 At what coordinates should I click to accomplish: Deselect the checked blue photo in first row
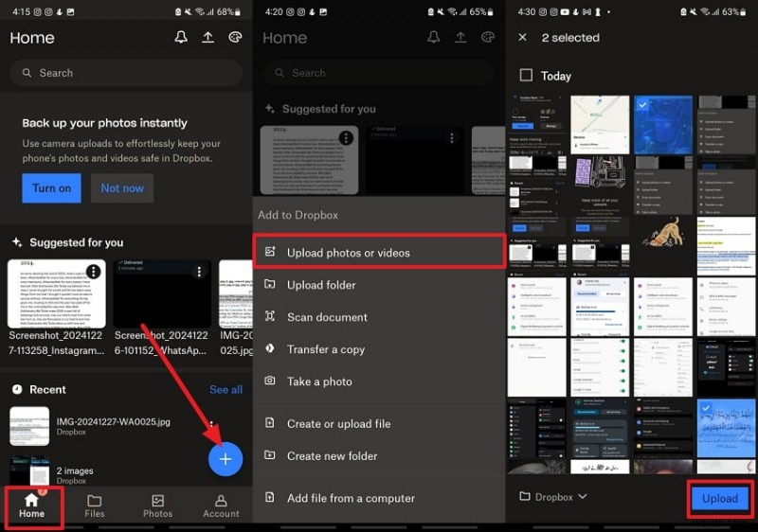(662, 125)
